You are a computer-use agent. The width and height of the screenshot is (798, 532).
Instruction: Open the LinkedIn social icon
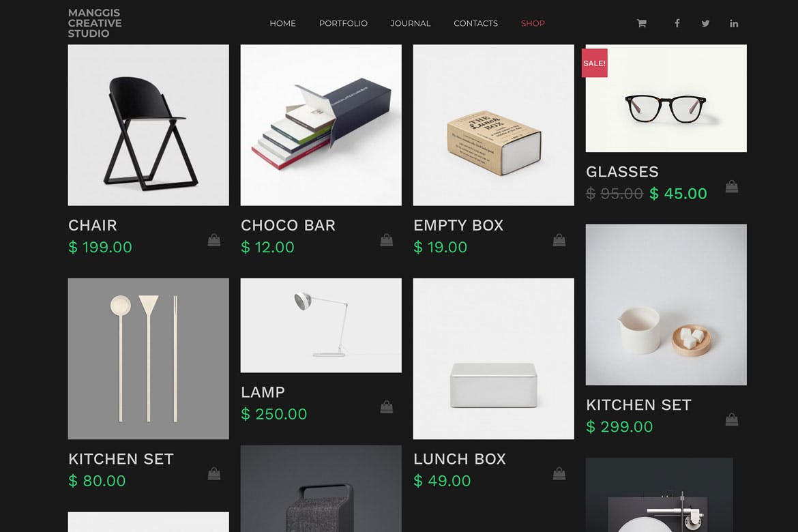(x=734, y=23)
